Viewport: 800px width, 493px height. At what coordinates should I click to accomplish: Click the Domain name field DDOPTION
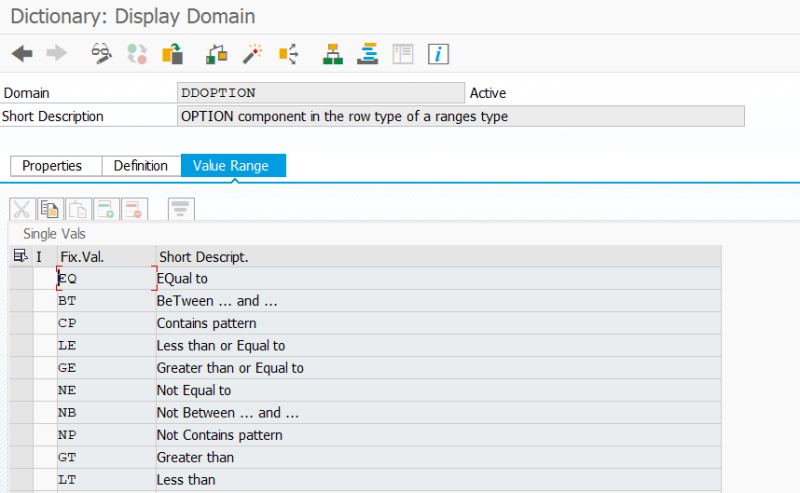321,93
